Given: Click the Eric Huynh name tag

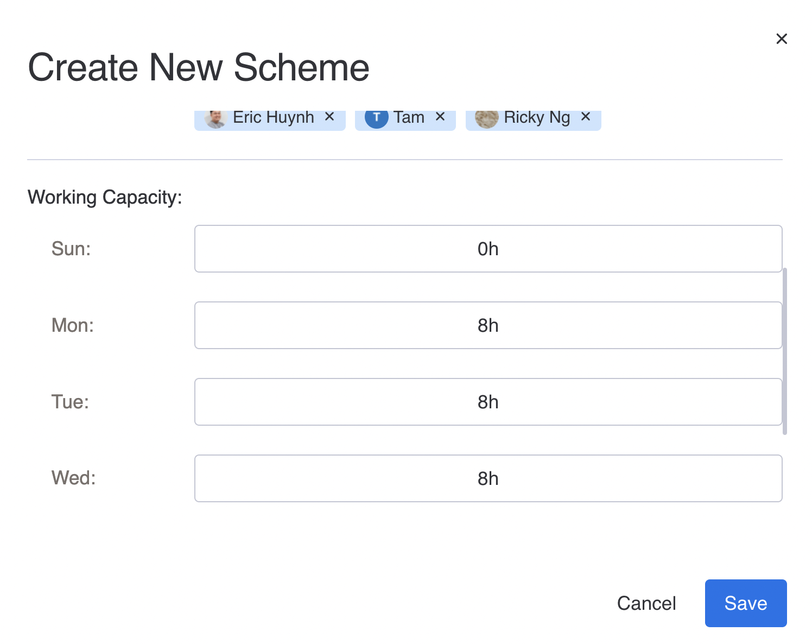Looking at the screenshot, I should [274, 117].
